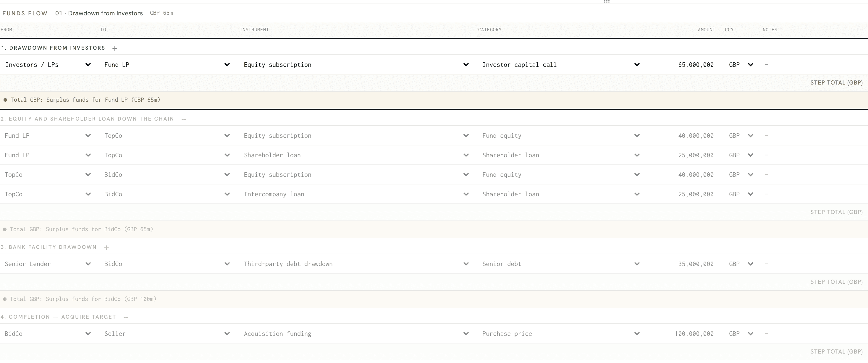Image resolution: width=868 pixels, height=363 pixels.
Task: Click the Funds Flow title
Action: (25, 14)
